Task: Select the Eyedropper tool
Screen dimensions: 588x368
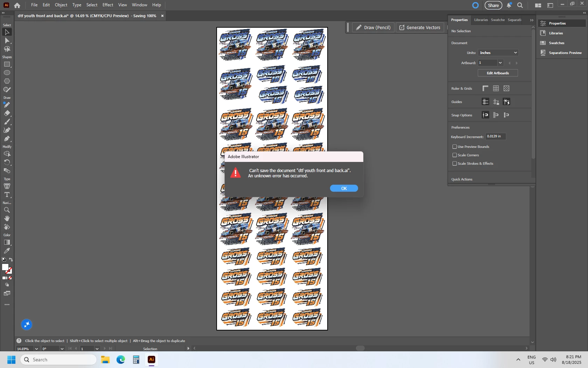Action: pyautogui.click(x=7, y=251)
